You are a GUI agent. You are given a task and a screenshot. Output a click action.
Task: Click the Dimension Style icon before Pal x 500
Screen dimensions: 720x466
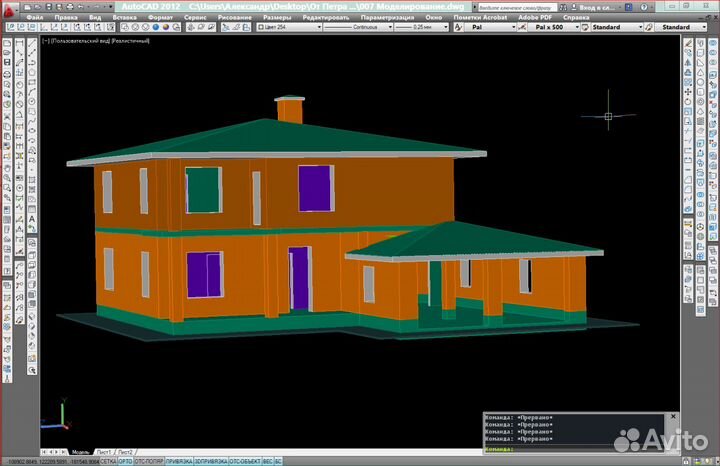click(x=522, y=27)
